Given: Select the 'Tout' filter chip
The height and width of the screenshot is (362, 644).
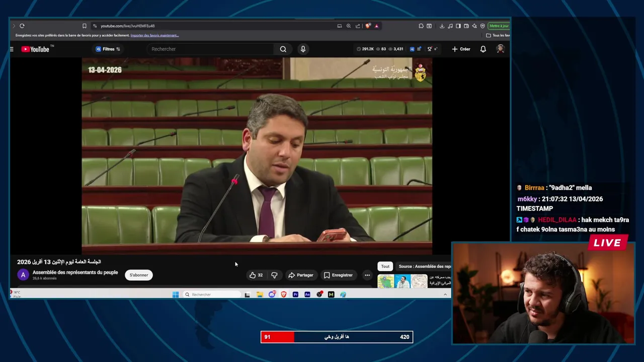Looking at the screenshot, I should point(385,266).
